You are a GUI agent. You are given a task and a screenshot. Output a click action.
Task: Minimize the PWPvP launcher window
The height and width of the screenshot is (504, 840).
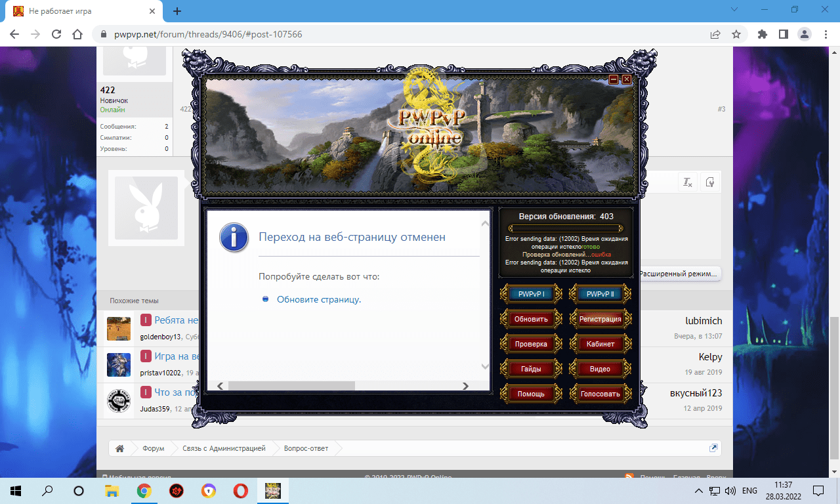coord(614,79)
